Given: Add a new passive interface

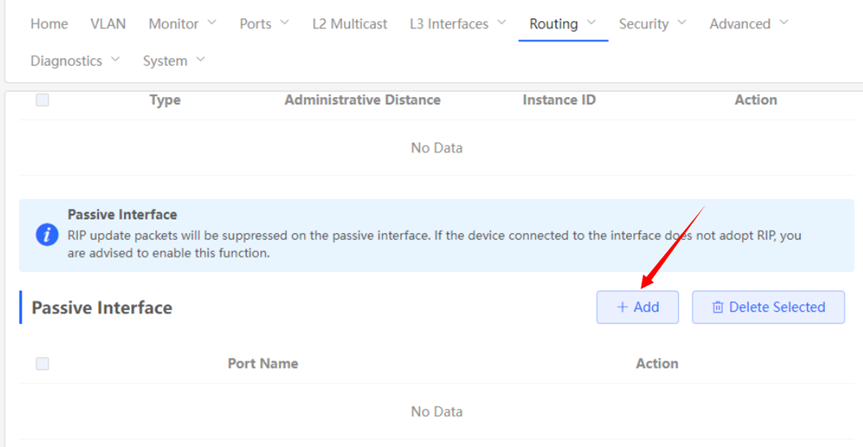Looking at the screenshot, I should pos(637,307).
